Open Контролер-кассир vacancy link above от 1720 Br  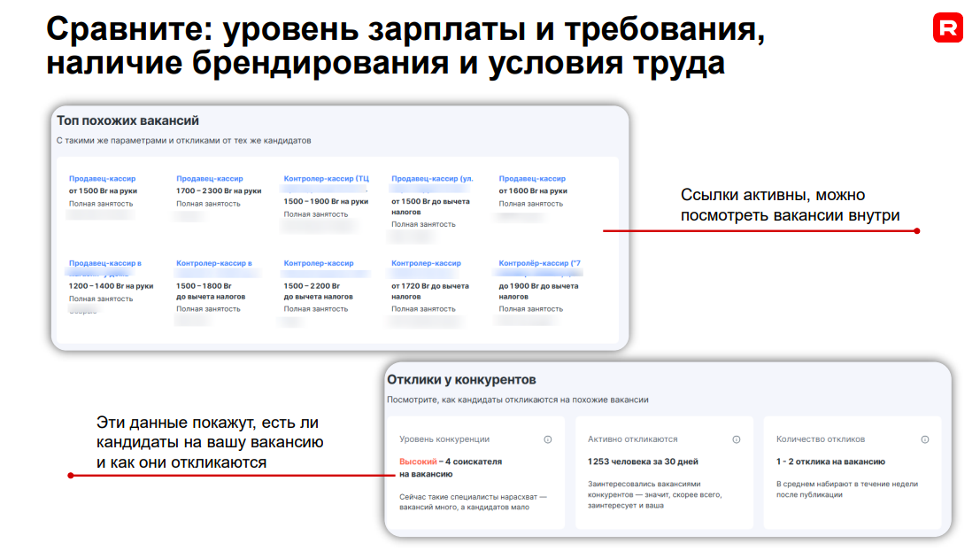(426, 263)
